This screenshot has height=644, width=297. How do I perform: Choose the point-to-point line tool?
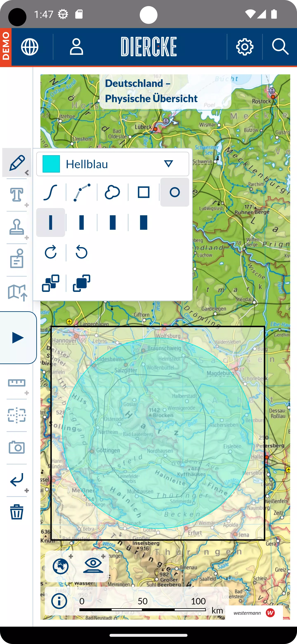coord(82,192)
